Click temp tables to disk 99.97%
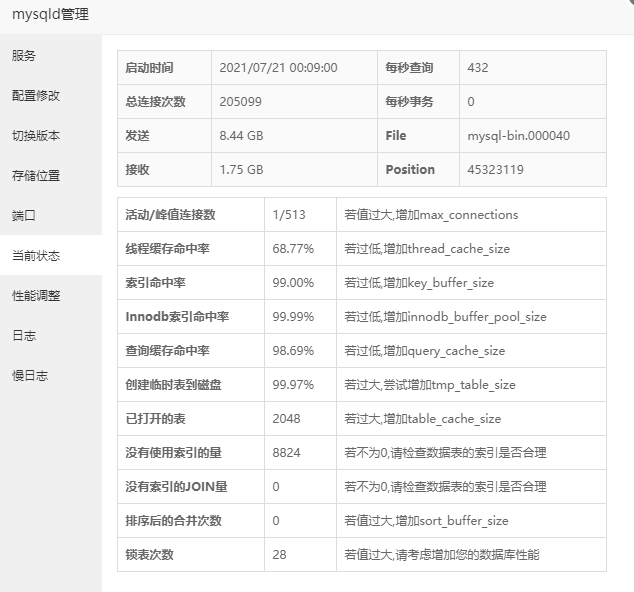The image size is (634, 592). click(293, 385)
